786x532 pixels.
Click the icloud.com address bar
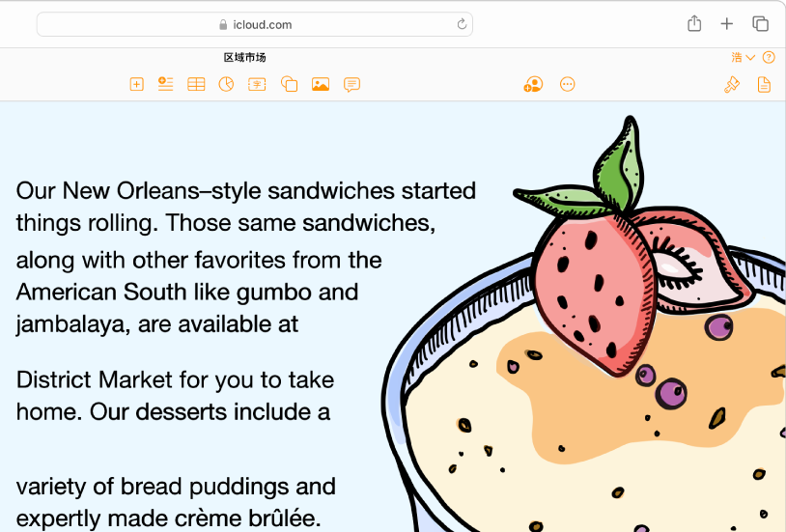coord(255,24)
